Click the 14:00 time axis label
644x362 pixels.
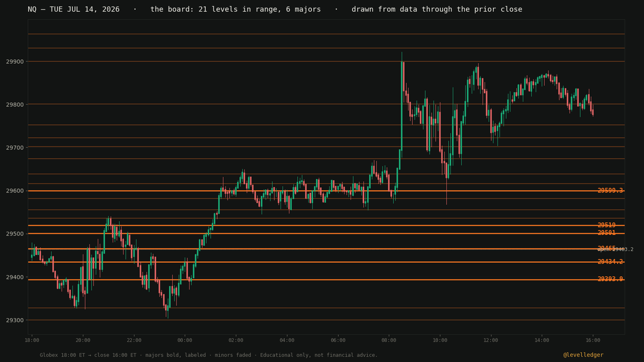[x=541, y=340]
